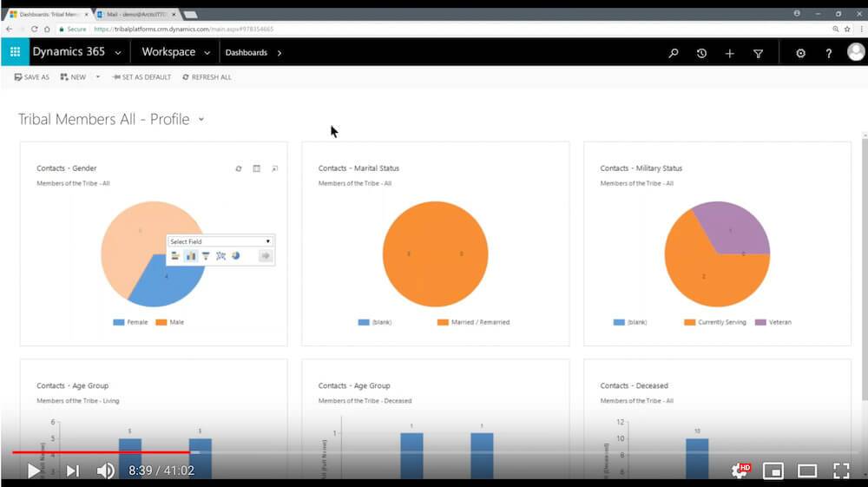The width and height of the screenshot is (868, 487).
Task: Click REFRESH ALL
Action: [207, 77]
